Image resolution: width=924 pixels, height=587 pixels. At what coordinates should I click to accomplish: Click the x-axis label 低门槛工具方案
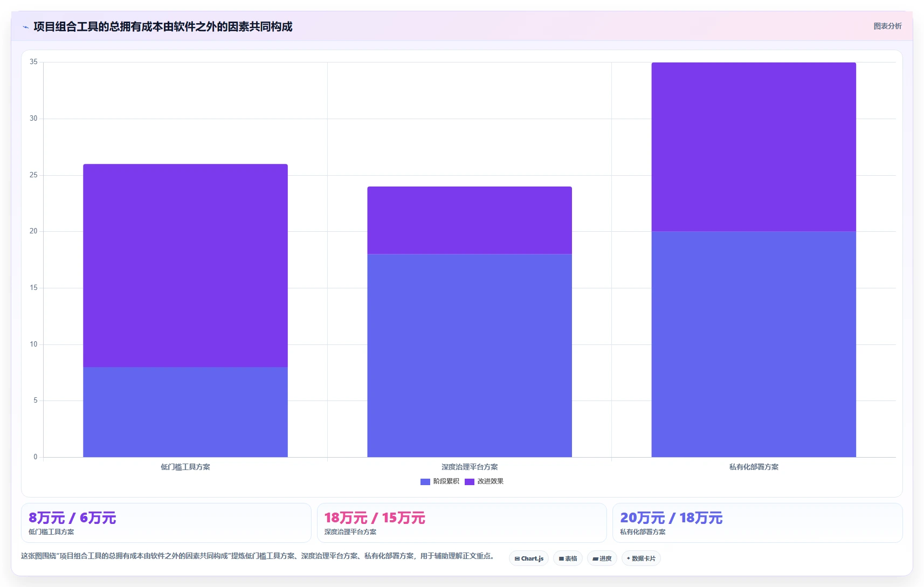click(x=185, y=467)
